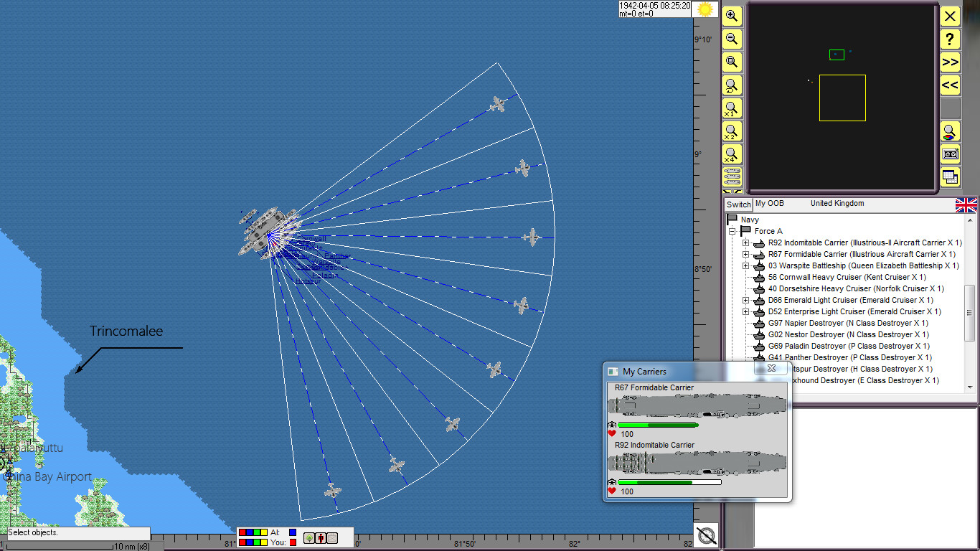Image resolution: width=980 pixels, height=551 pixels.
Task: Zoom in on the minimap with magnifier plus
Action: click(732, 16)
